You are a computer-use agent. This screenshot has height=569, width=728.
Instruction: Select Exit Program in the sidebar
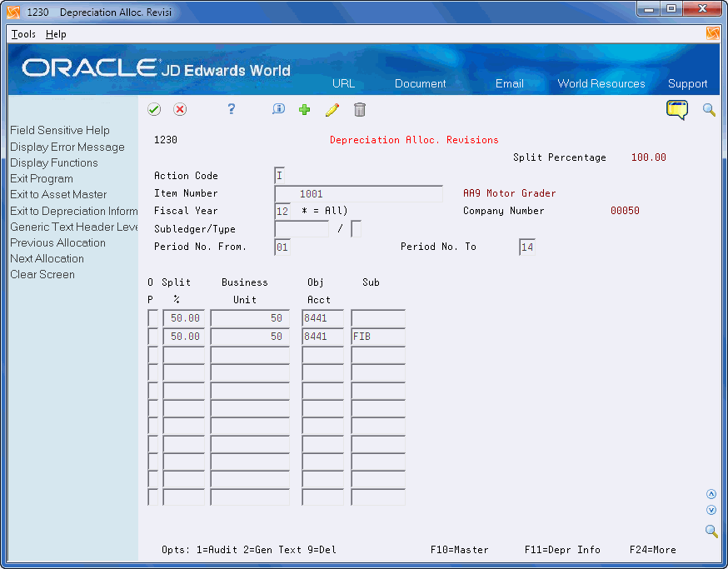coord(42,178)
